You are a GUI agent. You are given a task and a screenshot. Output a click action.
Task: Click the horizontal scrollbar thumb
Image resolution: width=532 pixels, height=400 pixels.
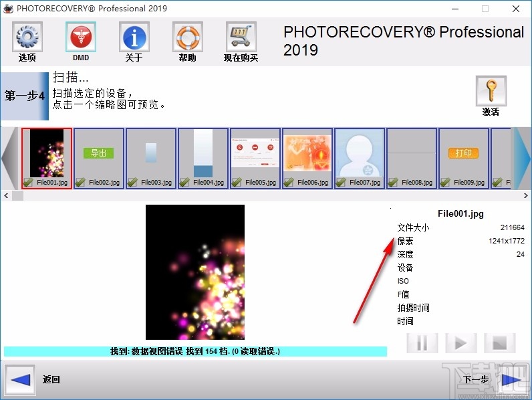(17, 195)
